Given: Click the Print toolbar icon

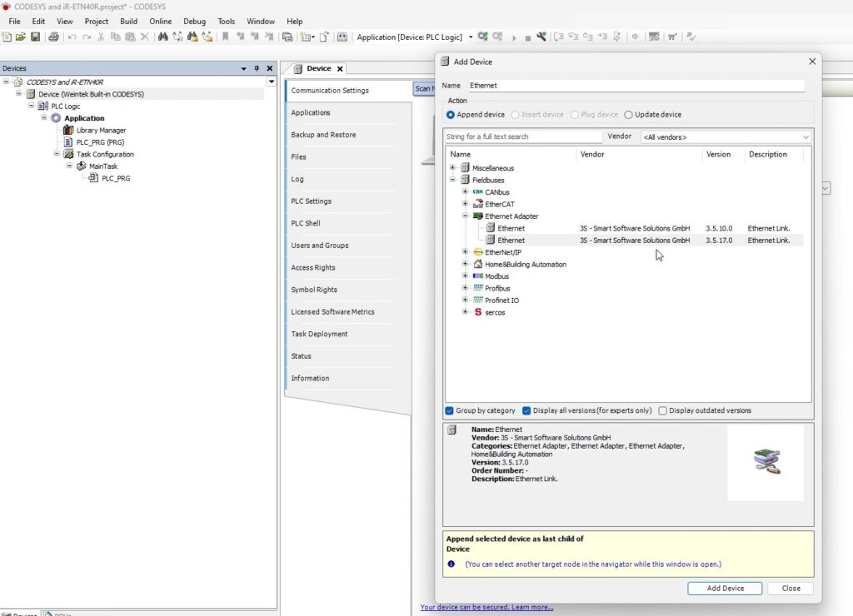Looking at the screenshot, I should pyautogui.click(x=53, y=37).
